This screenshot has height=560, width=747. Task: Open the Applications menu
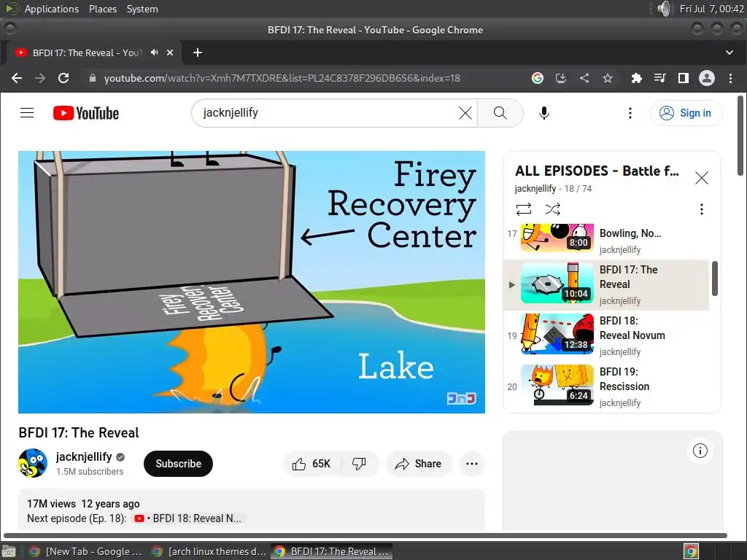click(52, 9)
